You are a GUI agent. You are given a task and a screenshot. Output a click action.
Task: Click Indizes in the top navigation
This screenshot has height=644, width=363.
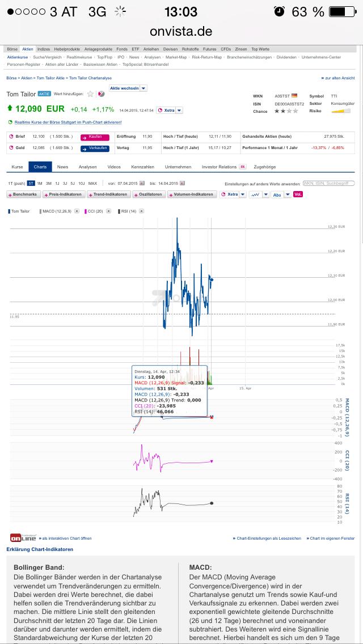click(44, 49)
